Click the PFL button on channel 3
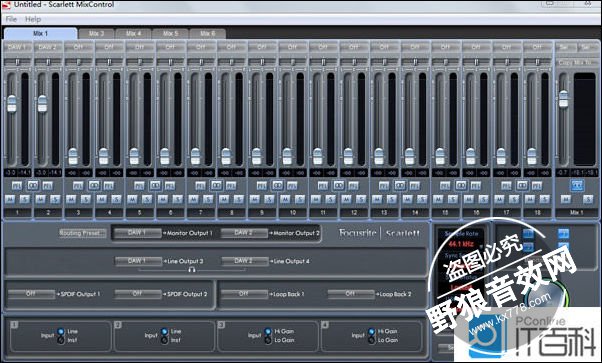This screenshot has width=602, height=363. coord(78,186)
